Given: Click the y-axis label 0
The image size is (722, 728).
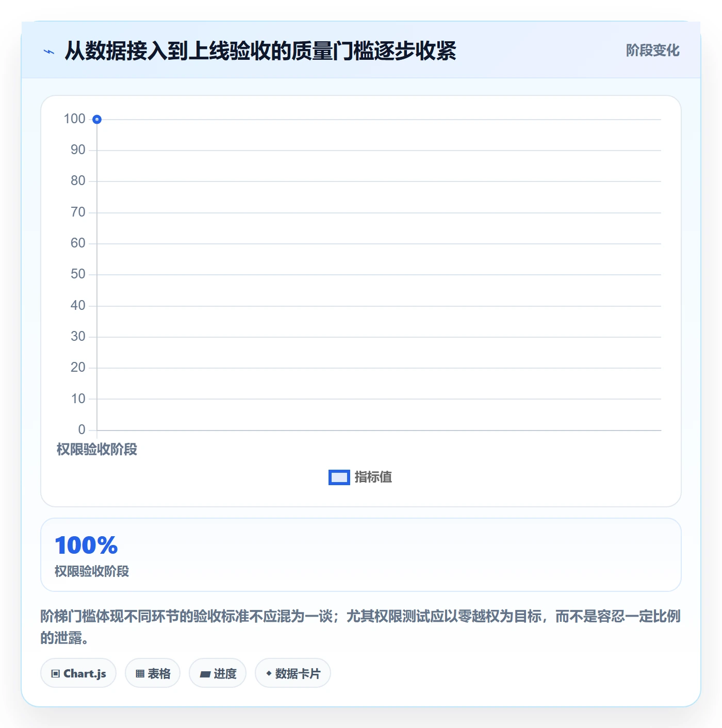Looking at the screenshot, I should [x=81, y=430].
